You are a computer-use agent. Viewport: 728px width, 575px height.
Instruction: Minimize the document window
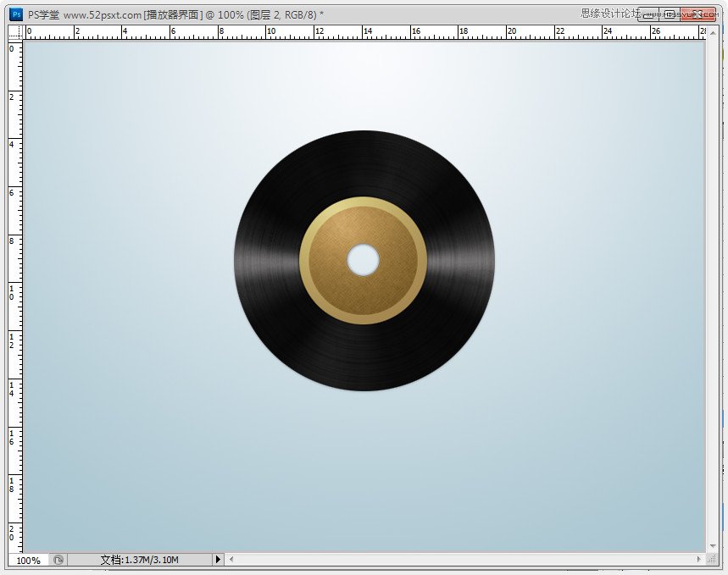pos(647,14)
